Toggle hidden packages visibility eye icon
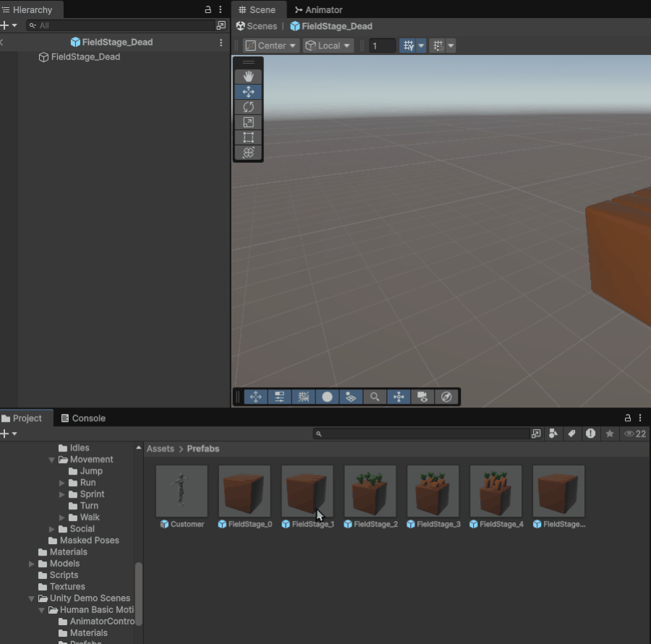This screenshot has height=644, width=651. click(634, 433)
